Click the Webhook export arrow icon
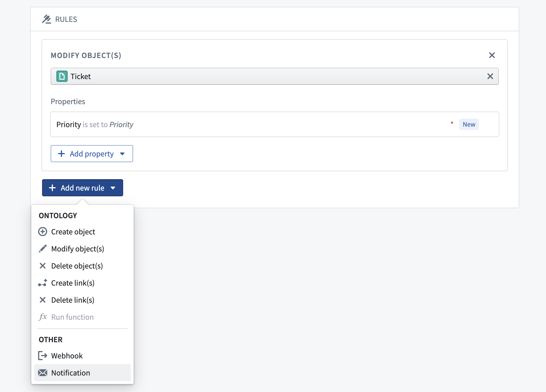Screen dimensions: 546x392 [x=43, y=356]
